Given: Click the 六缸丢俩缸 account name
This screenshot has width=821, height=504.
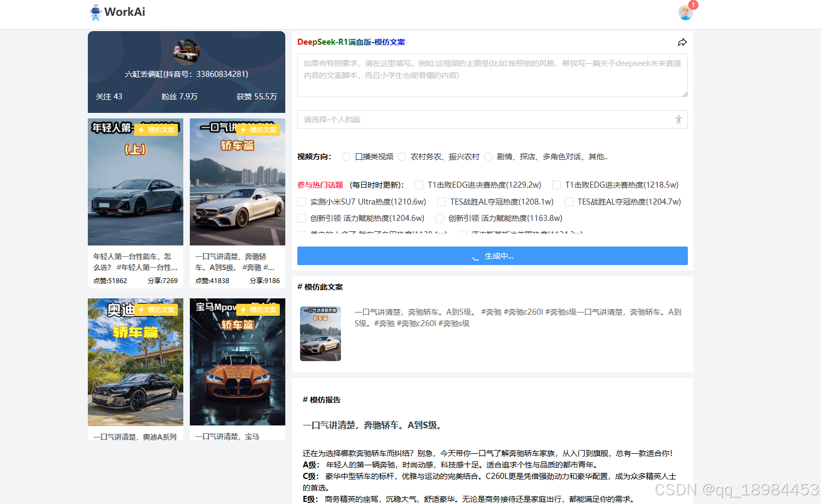Looking at the screenshot, I should coord(187,74).
